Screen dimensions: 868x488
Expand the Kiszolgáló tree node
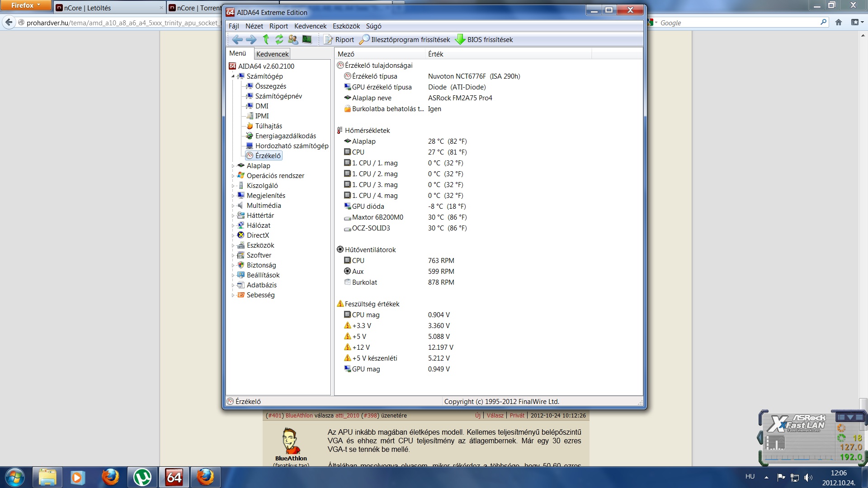233,186
